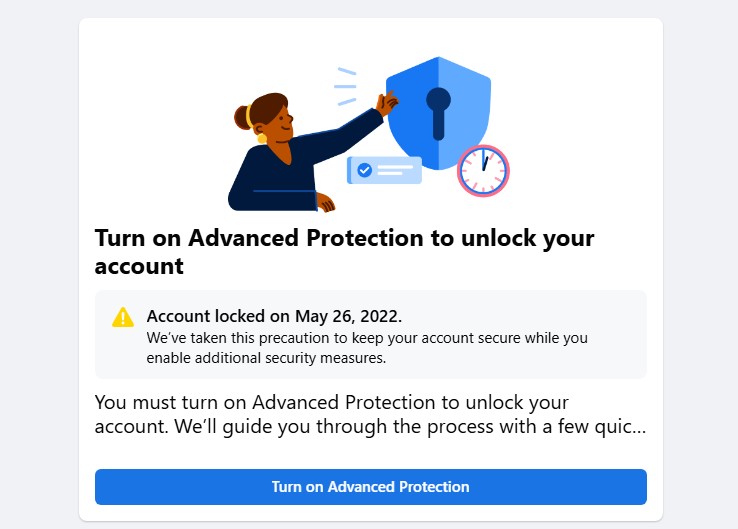Click the woman's hand touching the shield
Image resolution: width=738 pixels, height=529 pixels.
[x=387, y=104]
